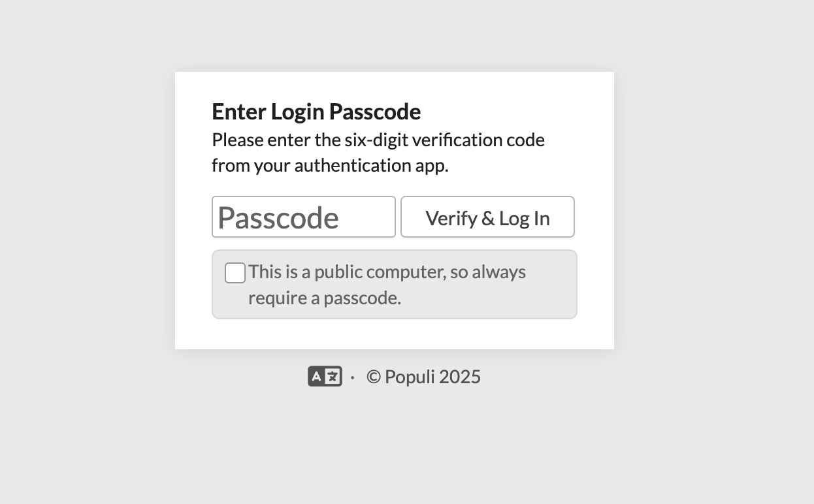Submit the passcode via Verify & Log In

487,217
